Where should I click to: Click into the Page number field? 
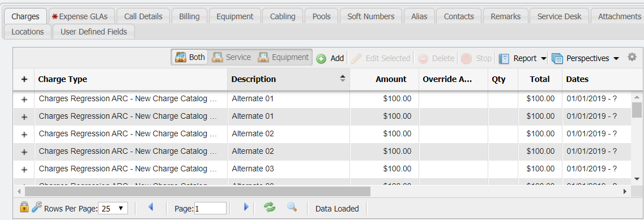point(210,208)
